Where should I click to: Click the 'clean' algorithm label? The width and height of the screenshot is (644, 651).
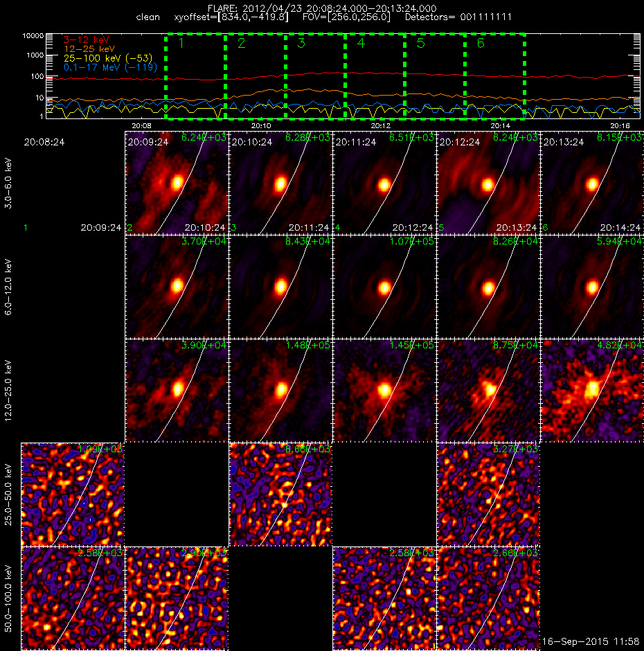pos(147,17)
